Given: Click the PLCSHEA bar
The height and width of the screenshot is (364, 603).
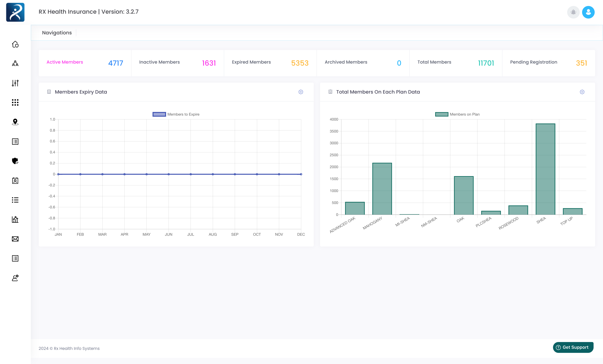Looking at the screenshot, I should coord(491,213).
